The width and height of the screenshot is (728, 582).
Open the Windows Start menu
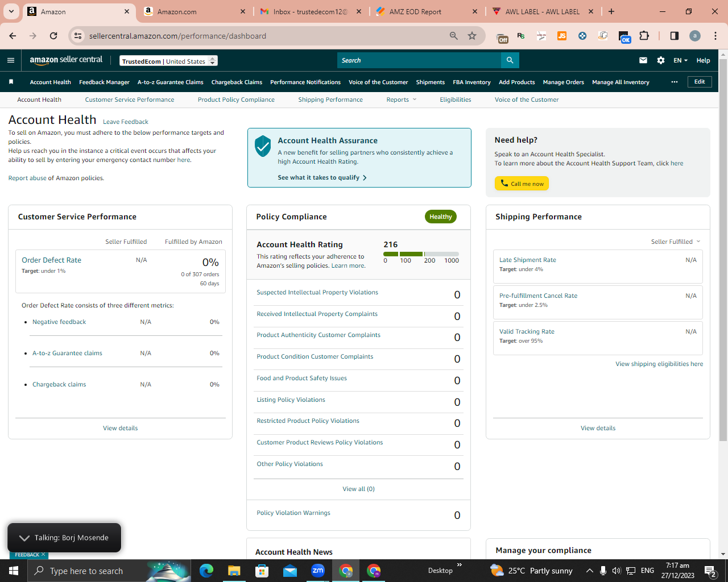(14, 571)
